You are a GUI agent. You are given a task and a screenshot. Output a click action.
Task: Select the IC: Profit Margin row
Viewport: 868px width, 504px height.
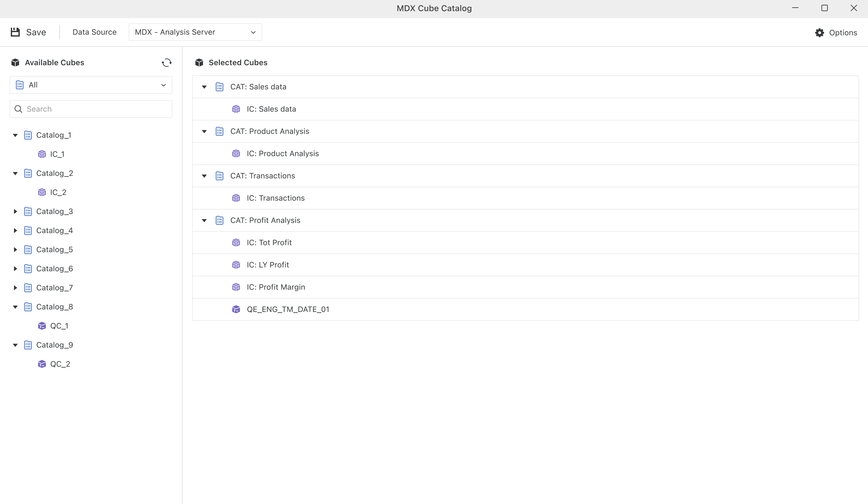coord(276,287)
